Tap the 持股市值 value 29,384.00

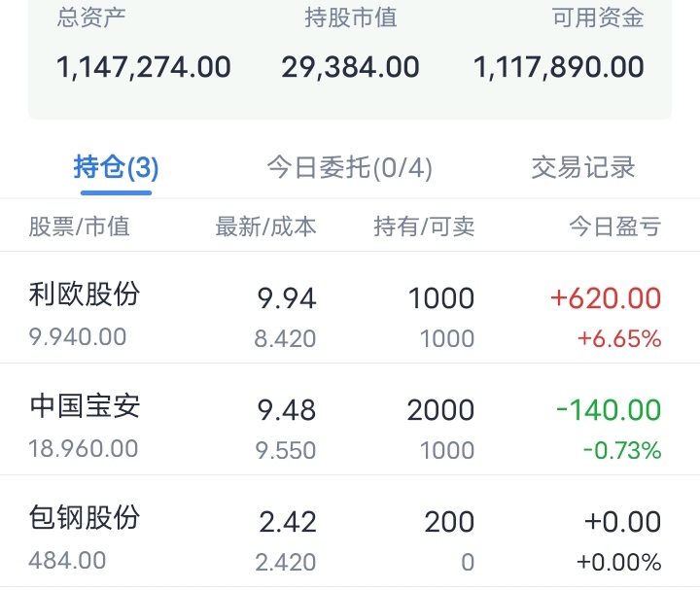(x=351, y=67)
